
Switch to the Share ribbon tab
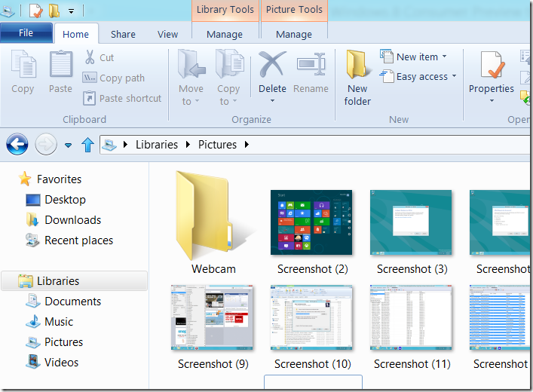(123, 34)
